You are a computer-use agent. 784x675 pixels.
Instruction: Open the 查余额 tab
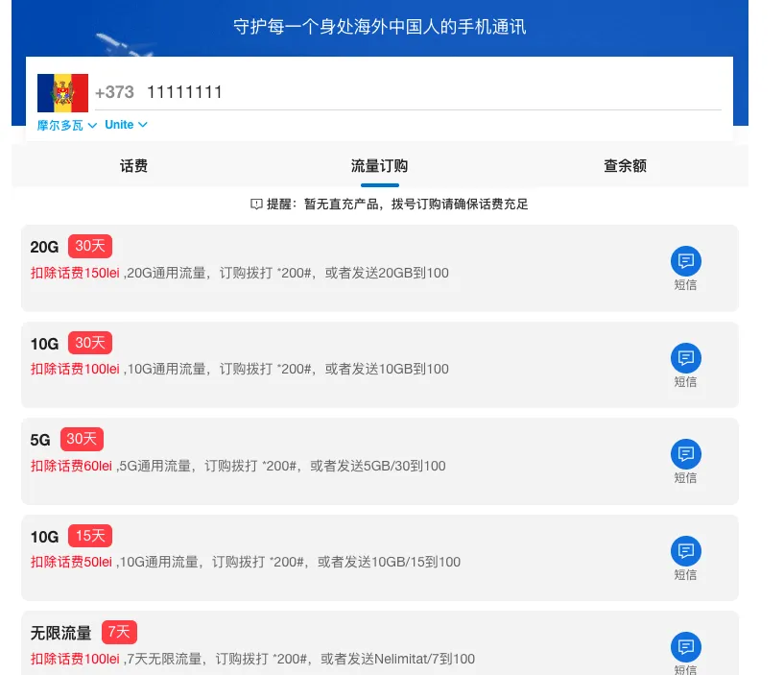tap(625, 165)
